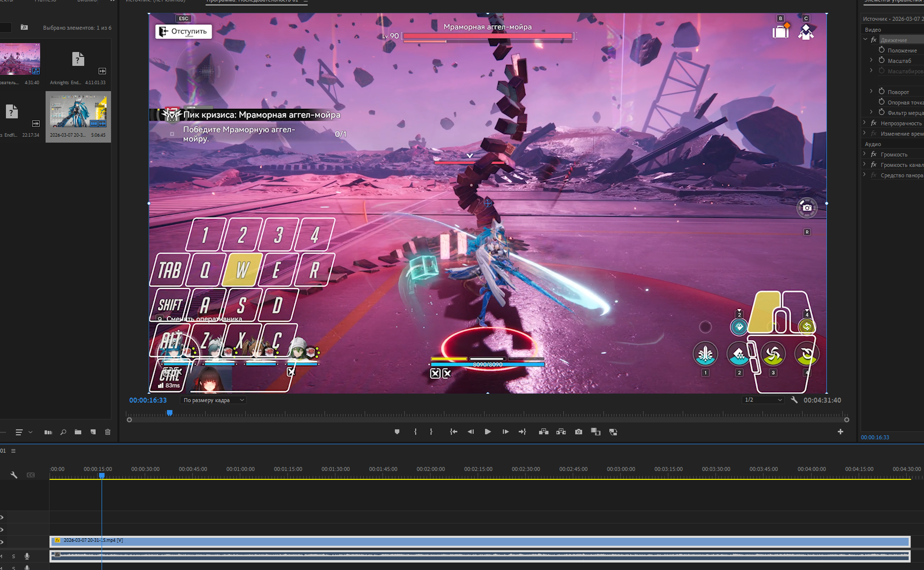Disable the Громкость fx toggle
Screen dimensions: 924x570
coord(873,154)
